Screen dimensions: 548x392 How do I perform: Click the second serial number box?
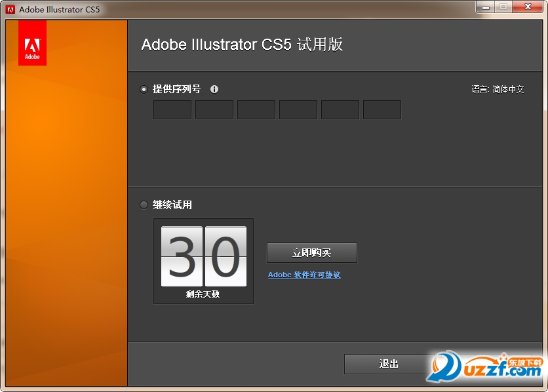click(x=214, y=109)
